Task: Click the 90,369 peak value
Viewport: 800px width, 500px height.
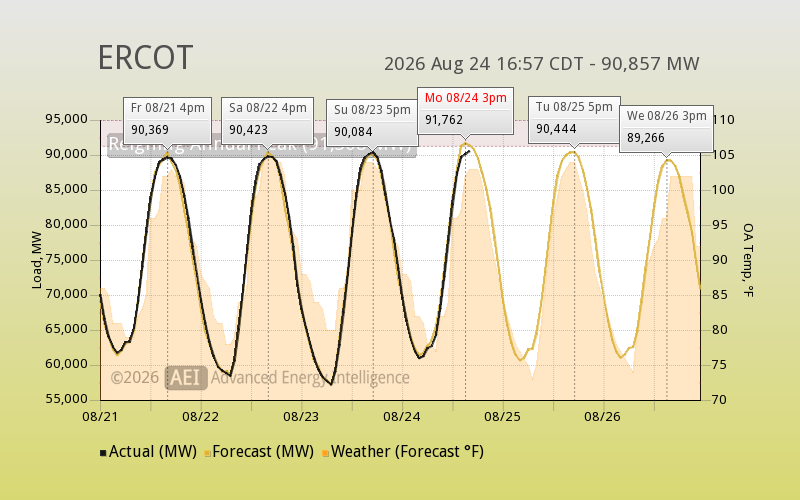Action: click(x=149, y=130)
